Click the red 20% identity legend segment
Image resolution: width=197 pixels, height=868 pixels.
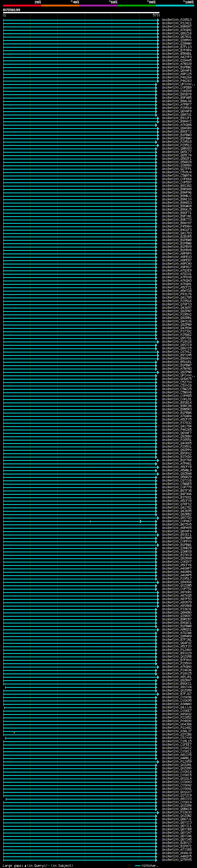22,6
